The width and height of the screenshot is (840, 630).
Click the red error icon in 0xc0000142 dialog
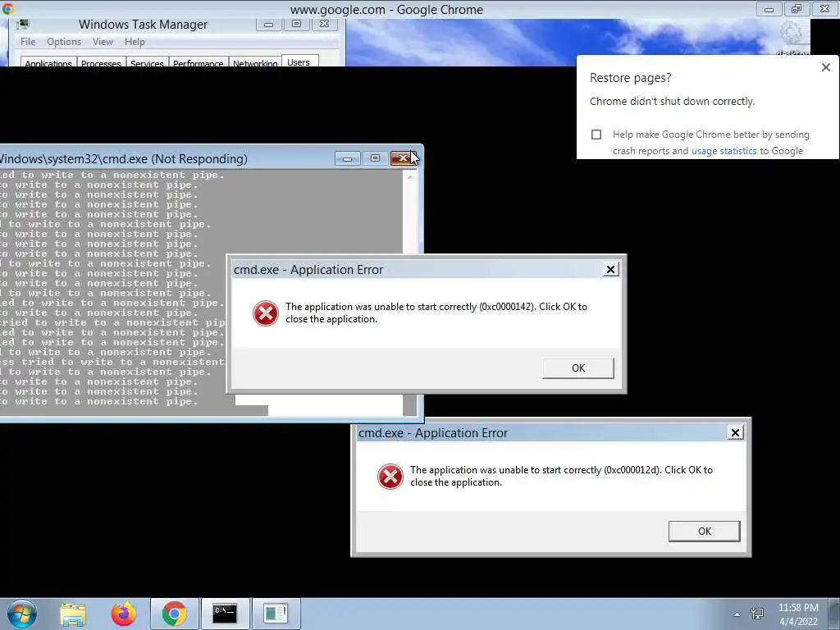click(266, 313)
